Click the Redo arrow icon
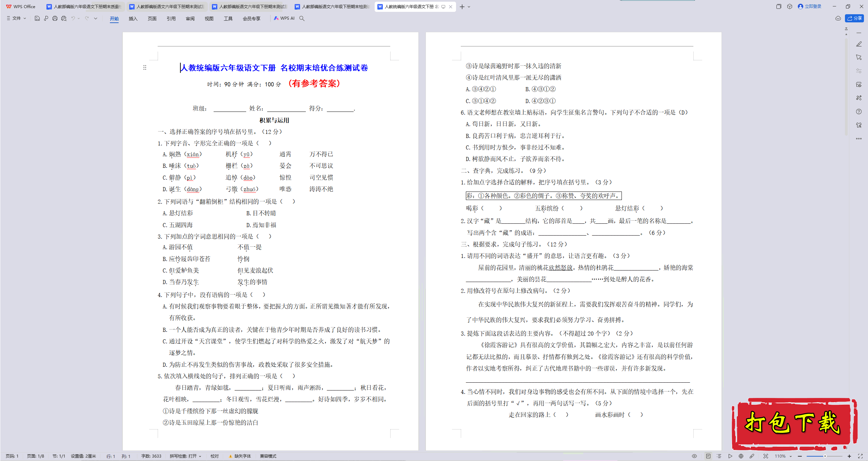This screenshot has width=868, height=461. (x=87, y=18)
